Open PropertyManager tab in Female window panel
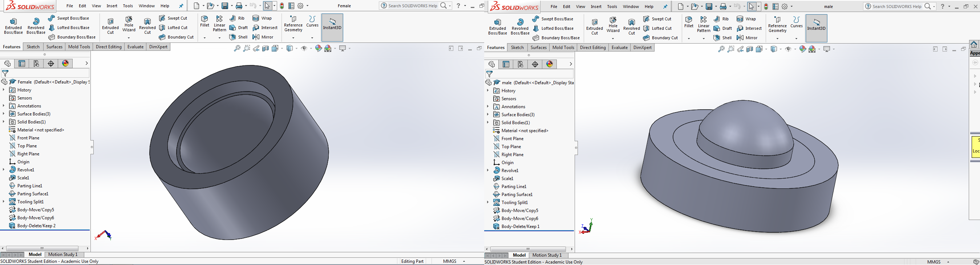Screen dimensions: 980x265 point(22,64)
